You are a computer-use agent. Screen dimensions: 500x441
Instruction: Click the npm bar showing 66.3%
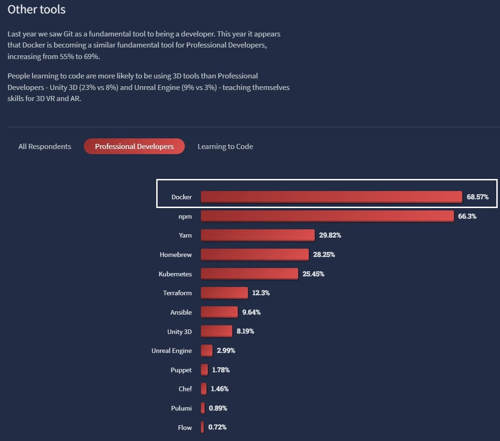click(x=327, y=216)
